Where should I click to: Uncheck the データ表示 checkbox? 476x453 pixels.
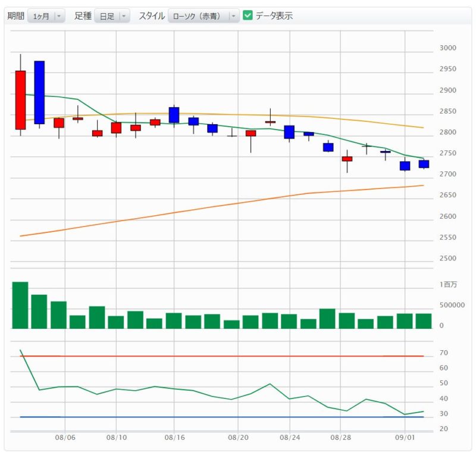tap(248, 16)
